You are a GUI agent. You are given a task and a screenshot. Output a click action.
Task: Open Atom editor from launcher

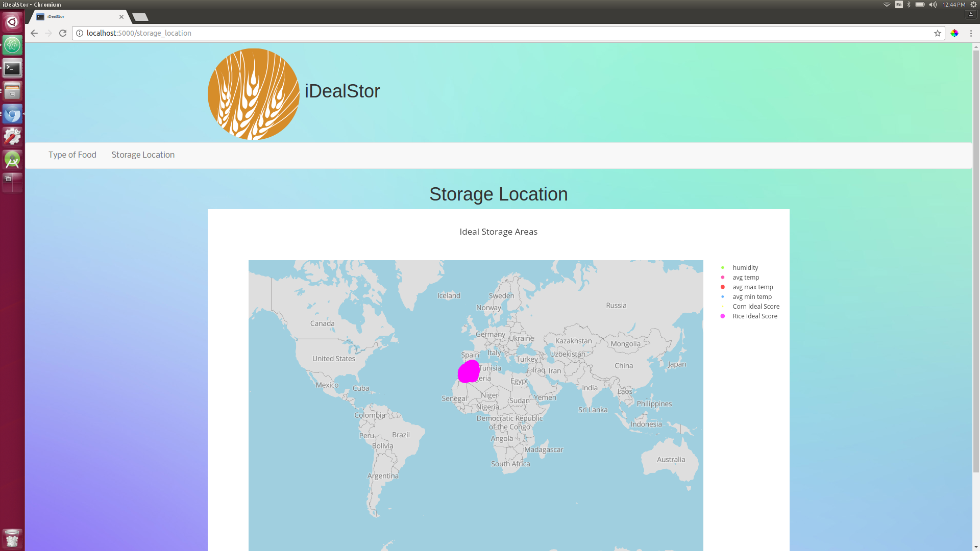pos(12,45)
